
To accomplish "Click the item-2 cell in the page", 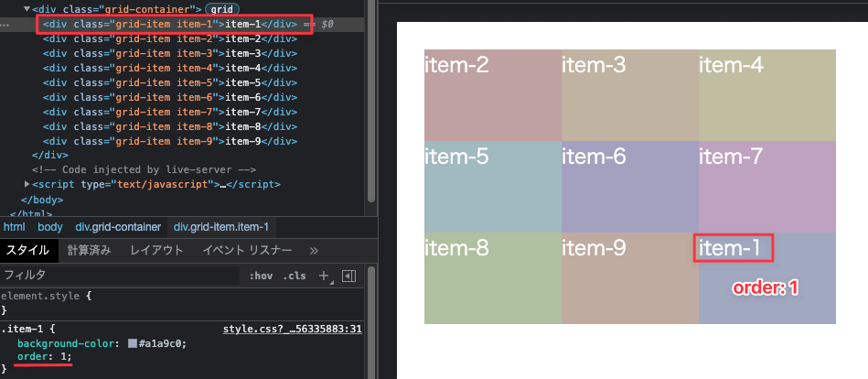I will tap(493, 95).
